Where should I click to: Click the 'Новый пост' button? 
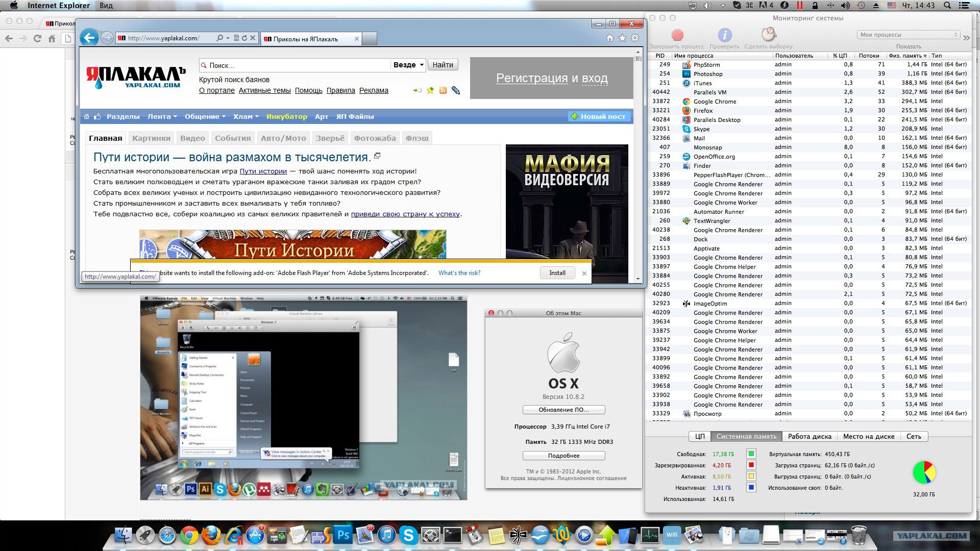pos(599,117)
